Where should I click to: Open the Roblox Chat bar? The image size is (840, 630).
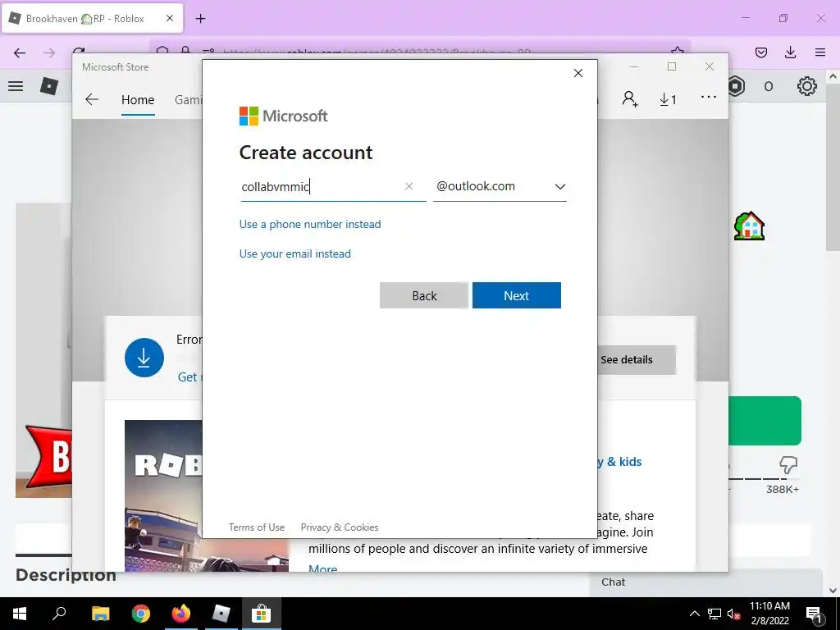click(x=706, y=582)
